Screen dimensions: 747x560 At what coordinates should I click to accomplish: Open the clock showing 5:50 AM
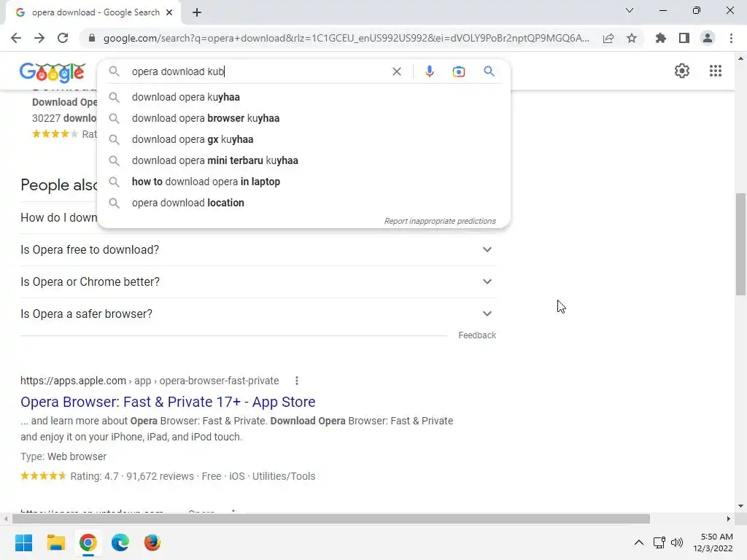pyautogui.click(x=713, y=542)
